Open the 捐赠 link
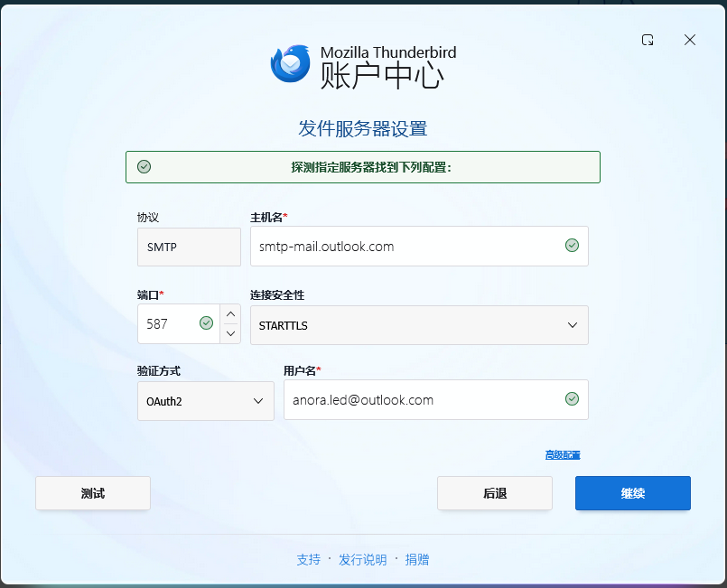Image resolution: width=727 pixels, height=588 pixels. coord(417,560)
